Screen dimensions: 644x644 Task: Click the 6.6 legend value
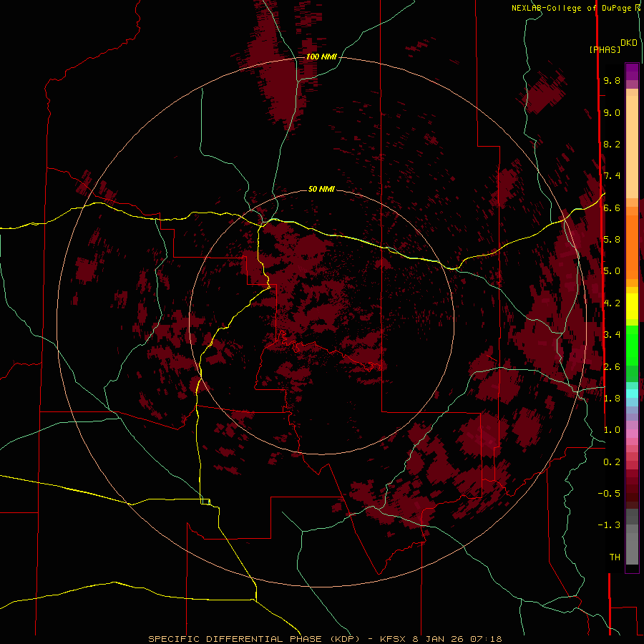point(612,208)
